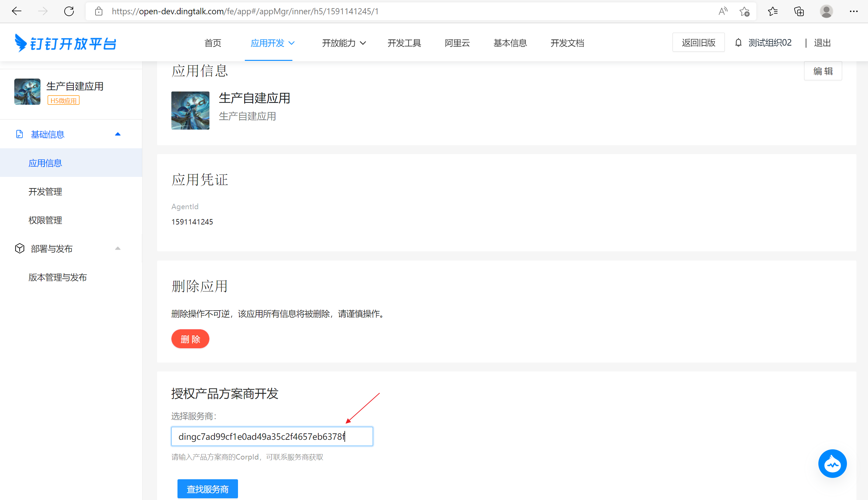Screen dimensions: 868x500
Task: Click the delete warning text 删除操作不可逆
Action: coord(277,314)
